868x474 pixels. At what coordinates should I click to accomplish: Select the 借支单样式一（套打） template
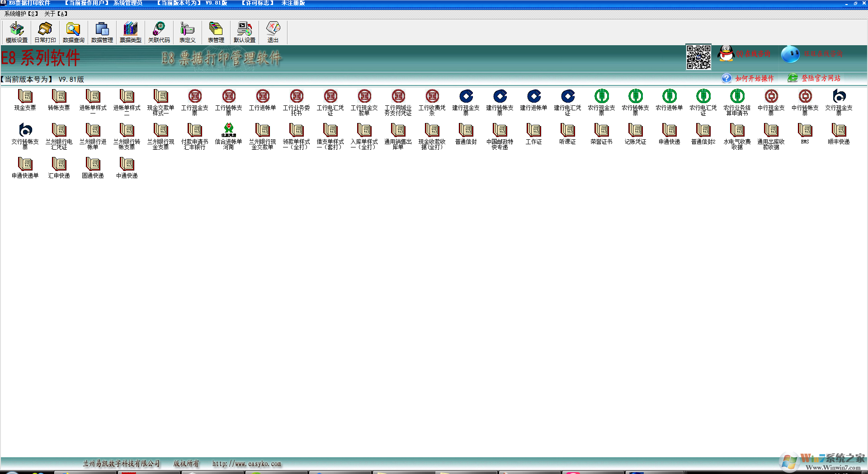330,136
